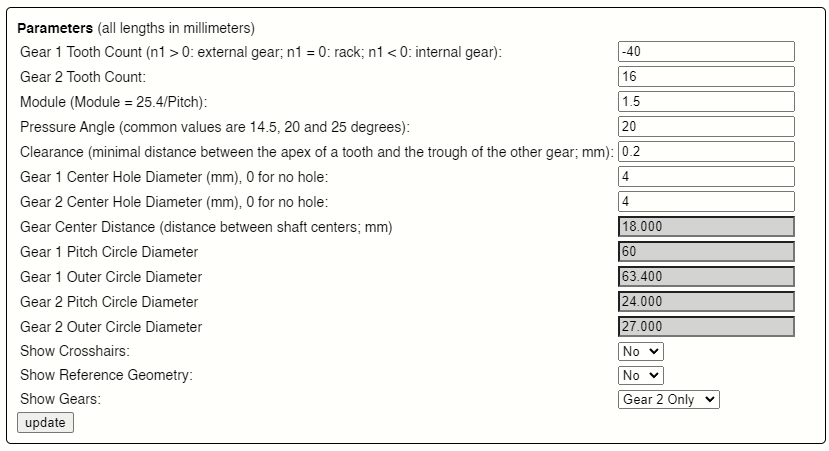Expand the Show Gears dropdown
Viewport: 829px width, 451px height.
[x=669, y=399]
